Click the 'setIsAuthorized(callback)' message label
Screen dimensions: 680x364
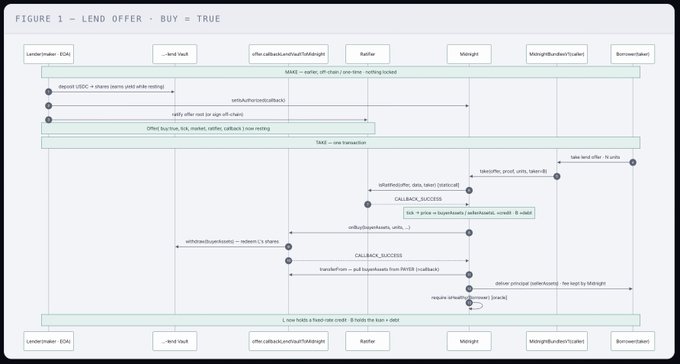[x=258, y=100]
